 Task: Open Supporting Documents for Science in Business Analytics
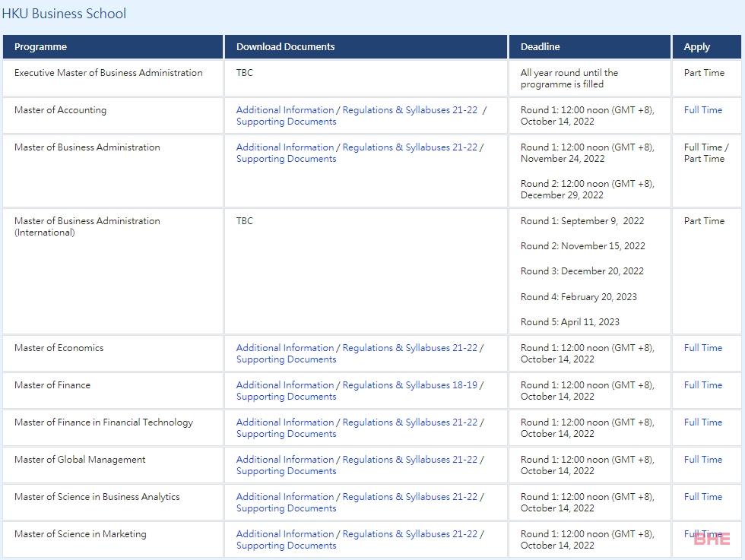click(286, 508)
